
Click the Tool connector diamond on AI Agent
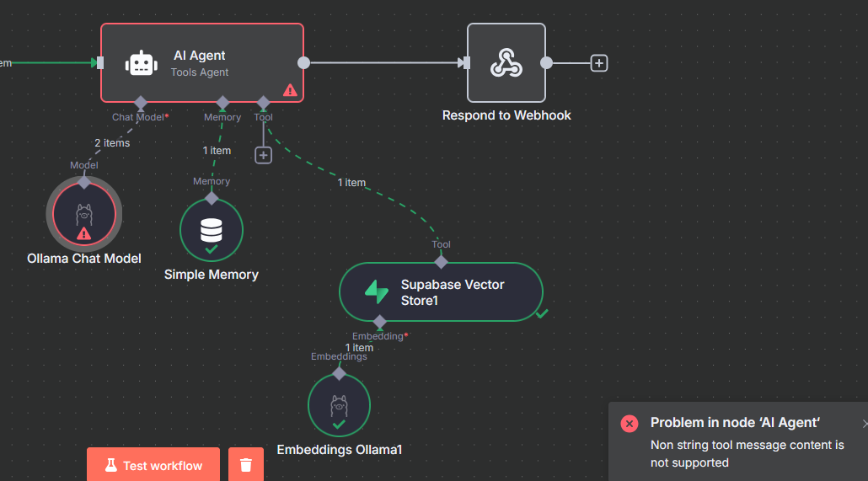coord(264,103)
